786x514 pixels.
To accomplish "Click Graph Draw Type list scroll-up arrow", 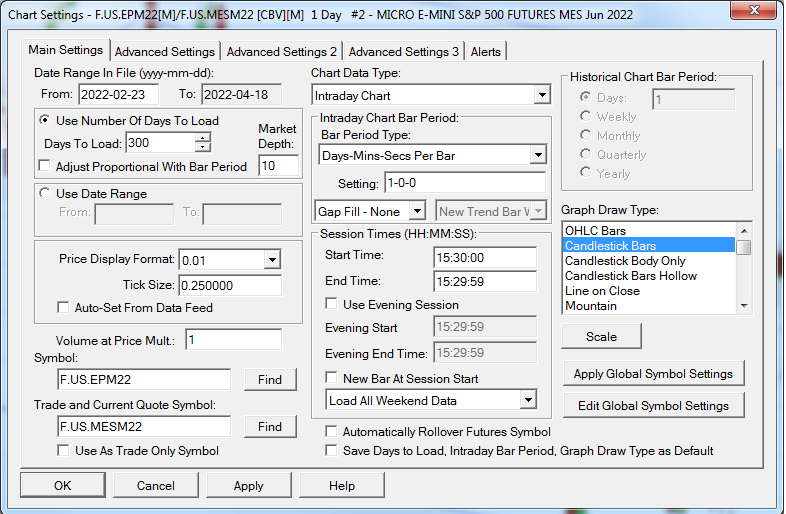I will click(x=744, y=231).
